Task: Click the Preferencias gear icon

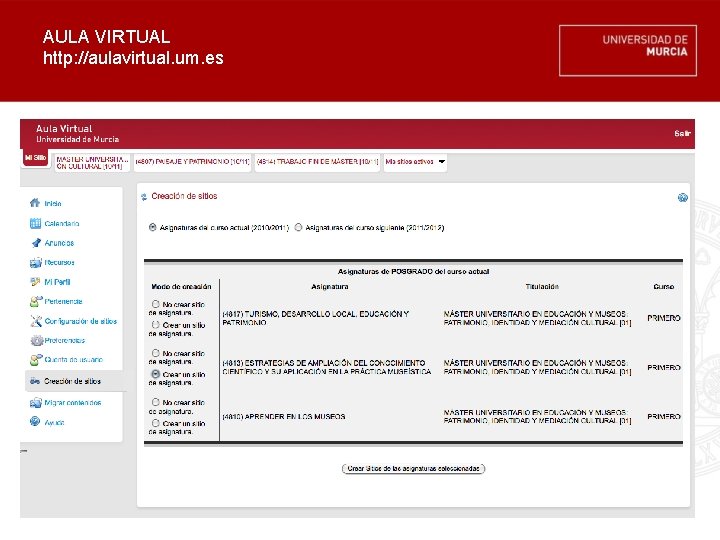Action: (37, 340)
